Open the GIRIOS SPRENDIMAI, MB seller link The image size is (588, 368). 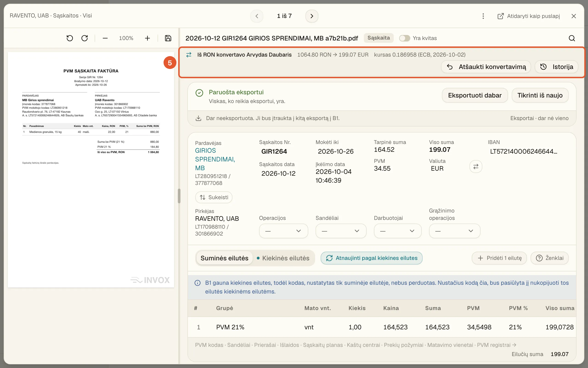[x=215, y=159]
